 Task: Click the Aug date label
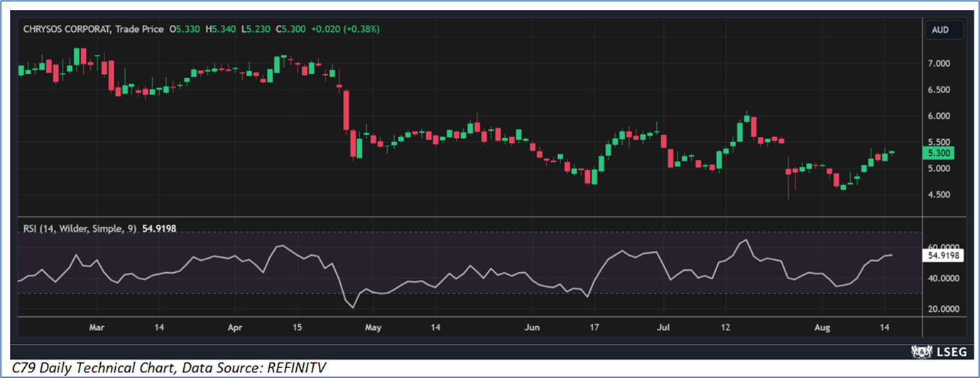coord(822,328)
